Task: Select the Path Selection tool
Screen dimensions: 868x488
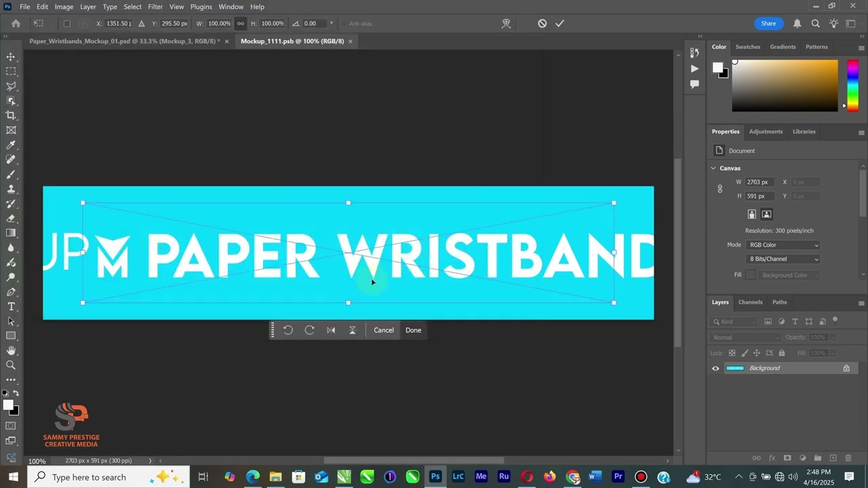Action: click(11, 321)
